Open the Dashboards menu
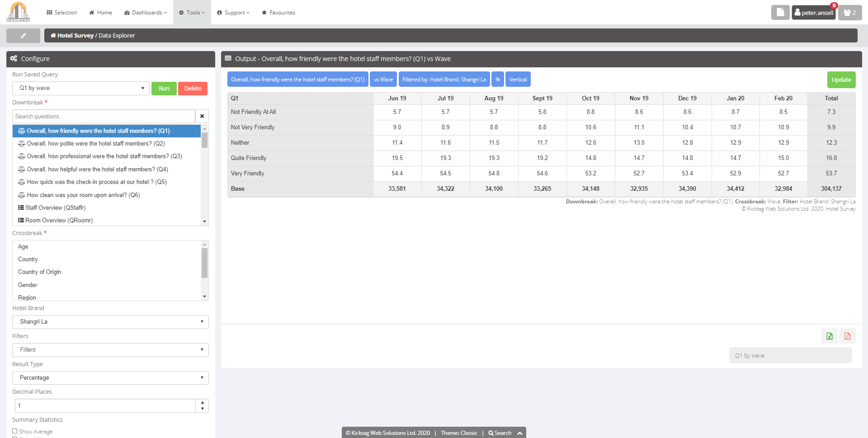This screenshot has width=868, height=438. pos(145,12)
